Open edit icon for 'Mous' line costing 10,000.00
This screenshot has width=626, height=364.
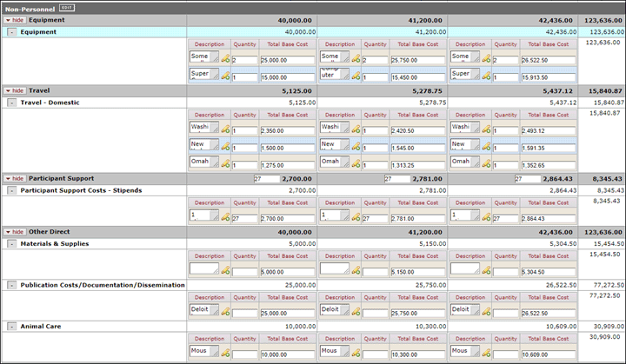225,354
